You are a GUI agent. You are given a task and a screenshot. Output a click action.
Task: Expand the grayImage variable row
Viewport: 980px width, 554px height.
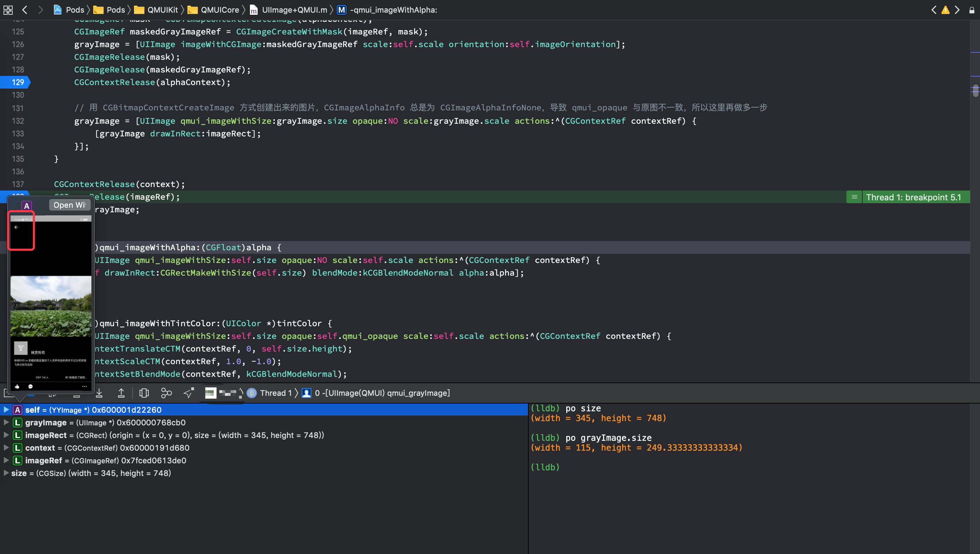pyautogui.click(x=6, y=422)
